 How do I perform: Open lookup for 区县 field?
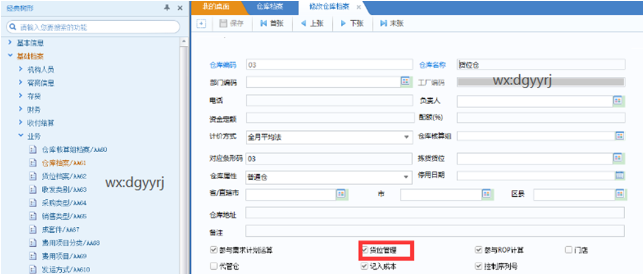[619, 194]
